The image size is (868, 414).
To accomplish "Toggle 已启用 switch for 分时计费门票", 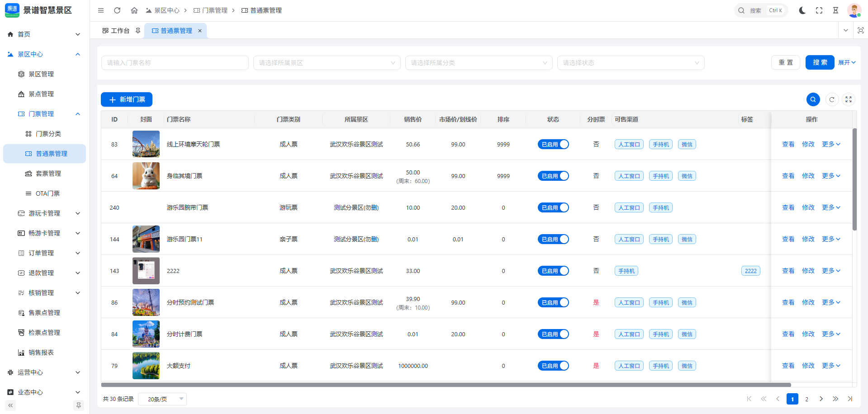I will point(553,334).
